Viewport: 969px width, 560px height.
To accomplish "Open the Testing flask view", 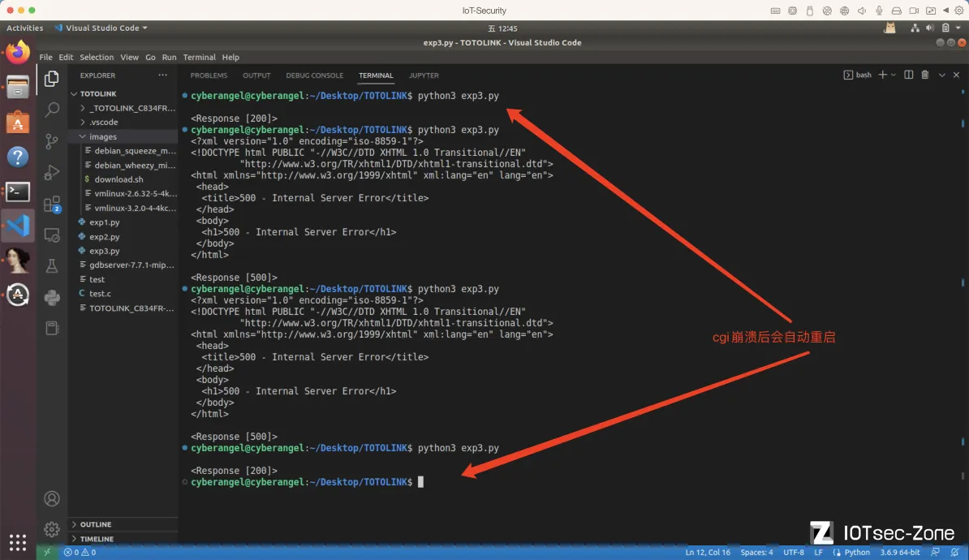I will pyautogui.click(x=52, y=265).
